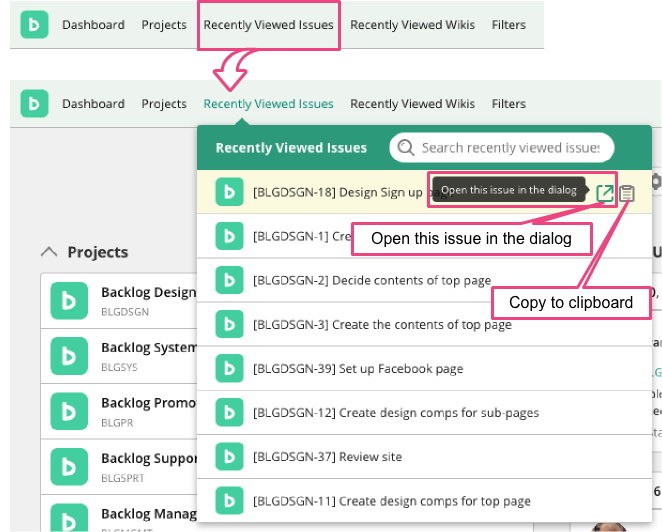662x532 pixels.
Task: Click the Recently Viewed Issues panel title
Action: (x=291, y=148)
